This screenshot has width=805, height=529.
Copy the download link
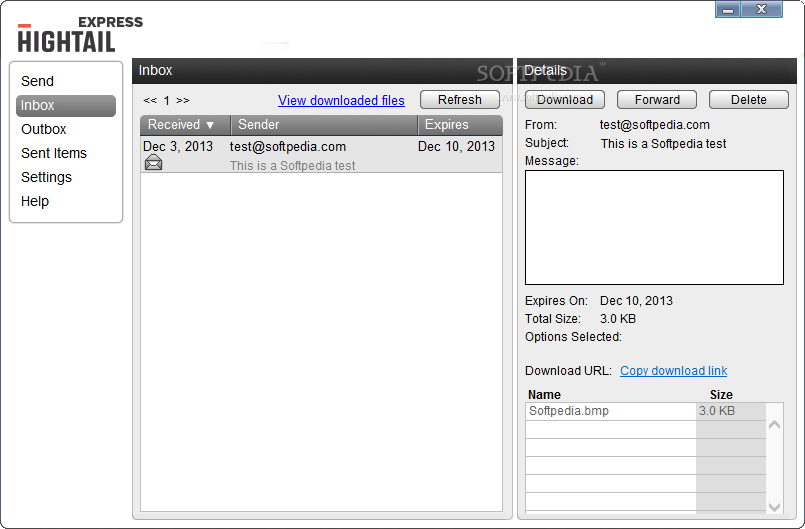[674, 371]
